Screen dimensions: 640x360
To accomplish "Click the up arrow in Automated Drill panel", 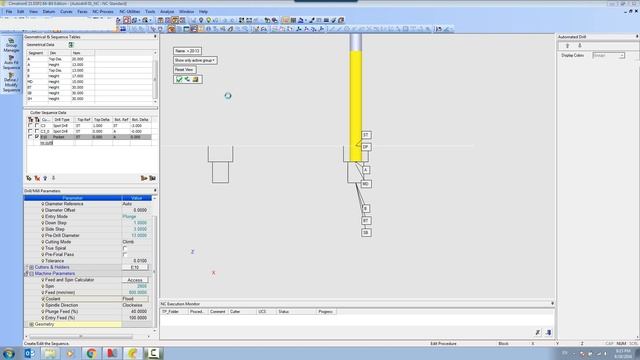I will (x=567, y=46).
